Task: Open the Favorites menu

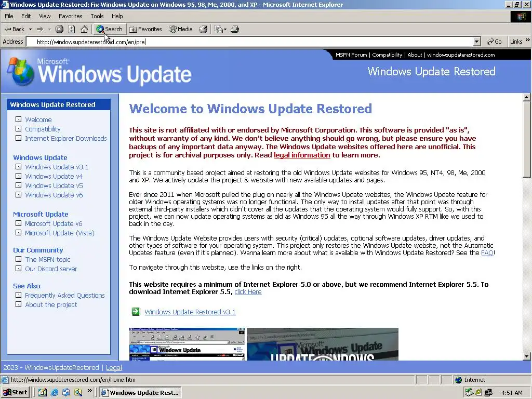Action: [x=70, y=16]
